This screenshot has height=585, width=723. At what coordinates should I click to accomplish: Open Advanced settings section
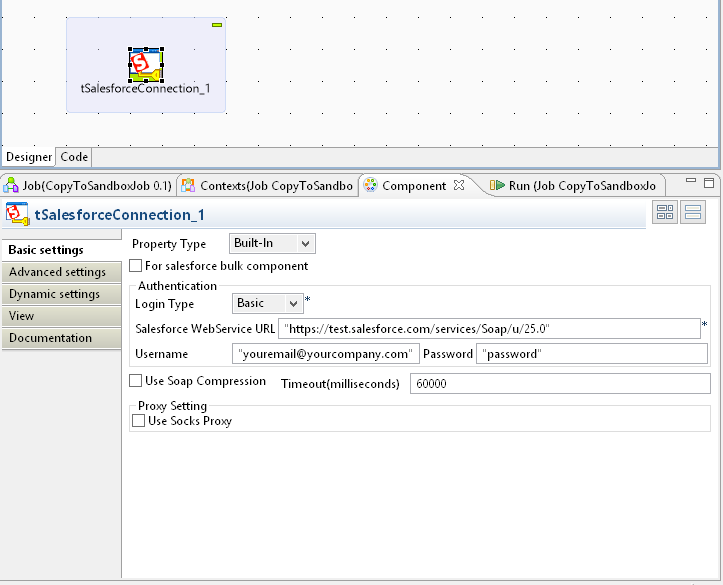(61, 272)
